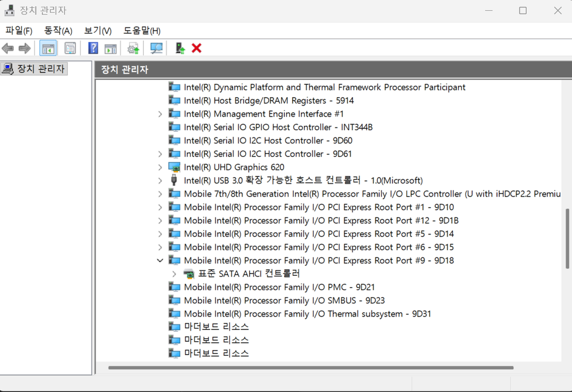572x392 pixels.
Task: Click the Scan for hardware changes monitor icon
Action: click(156, 48)
